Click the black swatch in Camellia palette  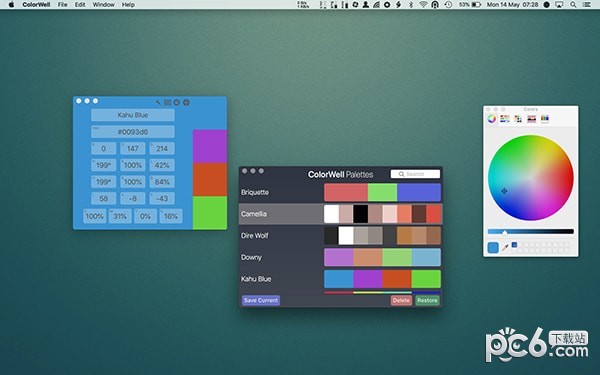tap(360, 214)
